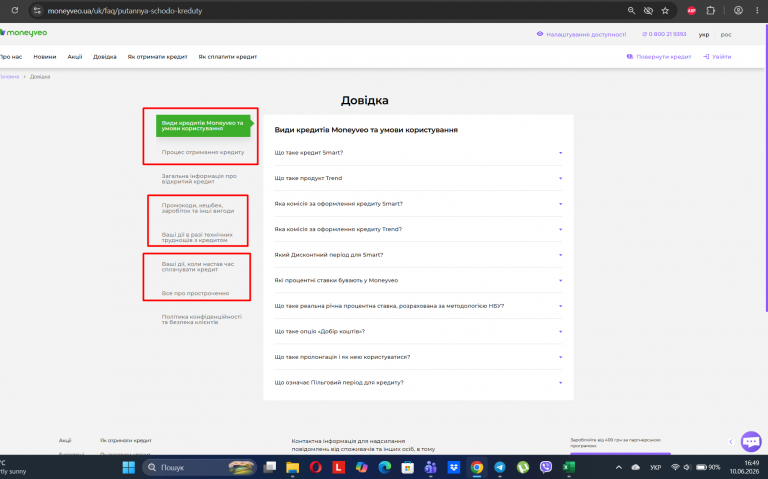Switch site language to рос
The image size is (768, 479).
(726, 35)
